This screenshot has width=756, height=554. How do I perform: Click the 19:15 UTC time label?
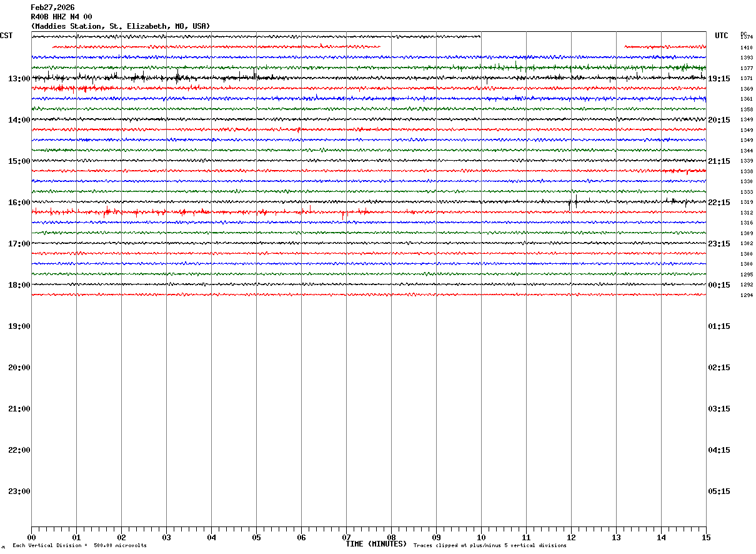pyautogui.click(x=719, y=79)
